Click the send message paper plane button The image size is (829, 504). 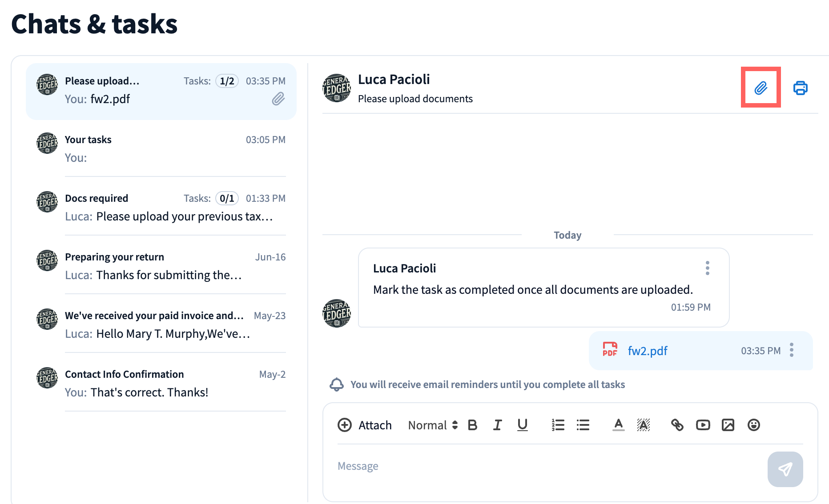click(x=785, y=469)
